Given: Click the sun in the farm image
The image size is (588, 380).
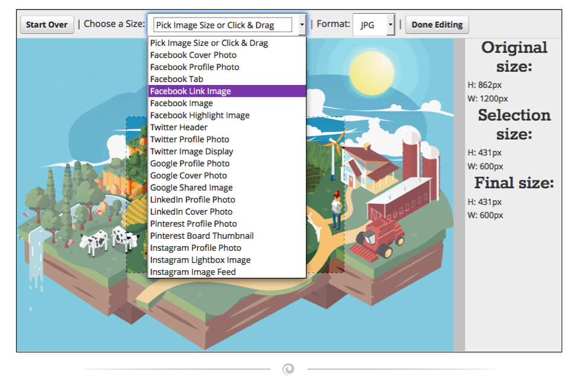Looking at the screenshot, I should (x=372, y=73).
